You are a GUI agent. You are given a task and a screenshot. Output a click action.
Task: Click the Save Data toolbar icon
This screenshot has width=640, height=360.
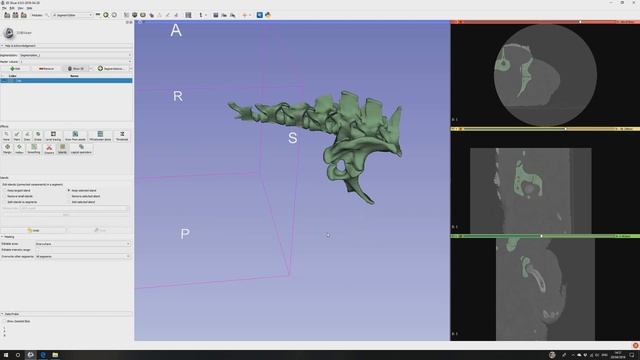(x=24, y=15)
